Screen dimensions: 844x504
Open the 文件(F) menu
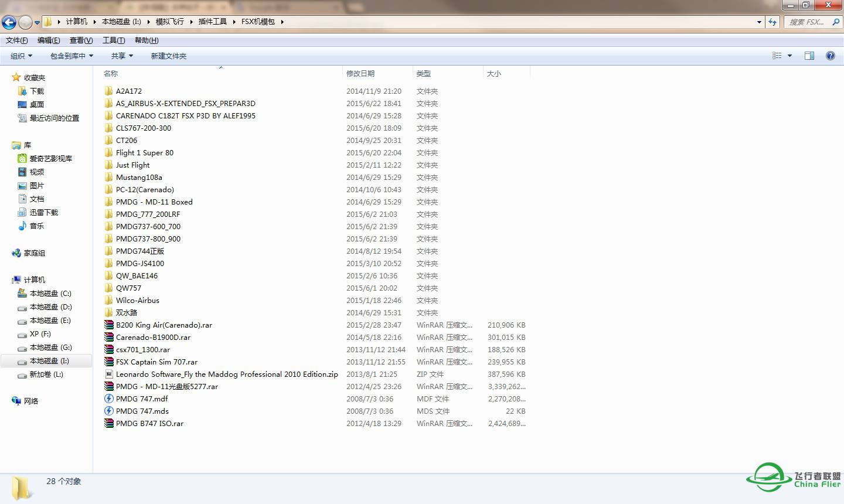point(17,40)
